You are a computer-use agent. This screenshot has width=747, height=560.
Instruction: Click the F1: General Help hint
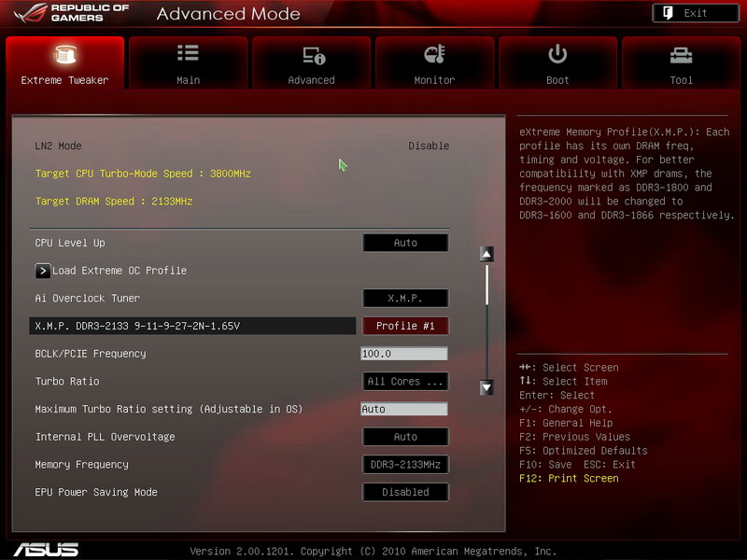point(566,424)
